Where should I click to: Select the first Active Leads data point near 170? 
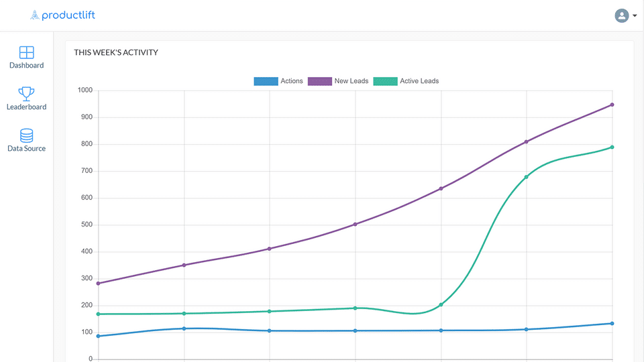click(x=98, y=314)
